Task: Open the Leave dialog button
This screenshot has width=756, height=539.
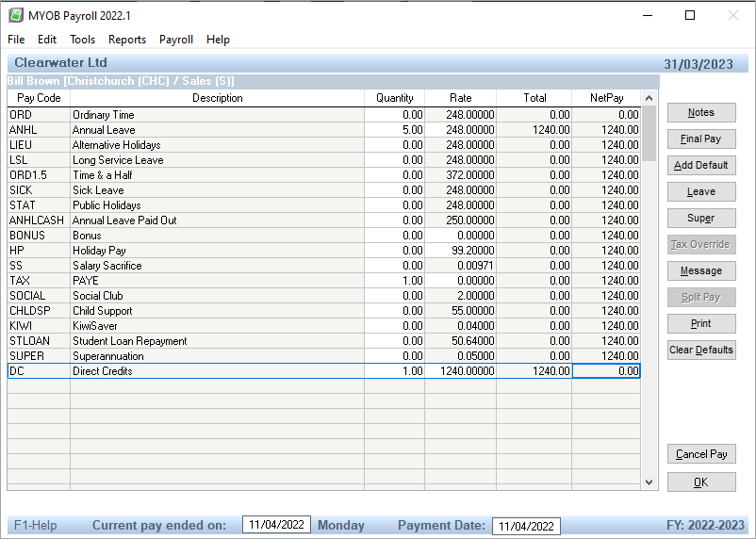Action: [700, 192]
